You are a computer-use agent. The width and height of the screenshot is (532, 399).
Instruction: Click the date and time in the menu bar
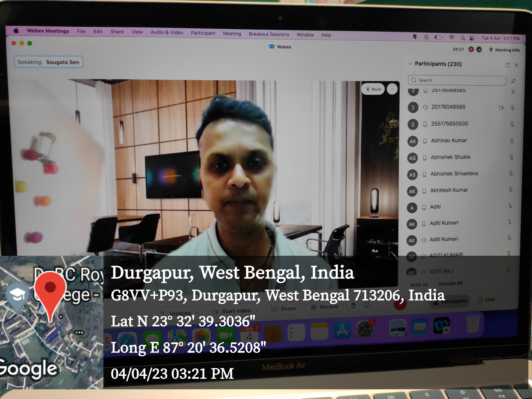(x=500, y=38)
